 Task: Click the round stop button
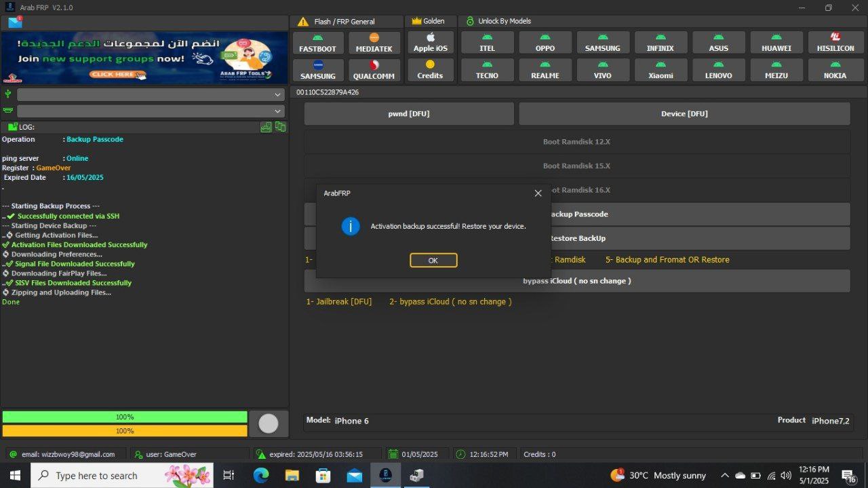click(x=269, y=424)
